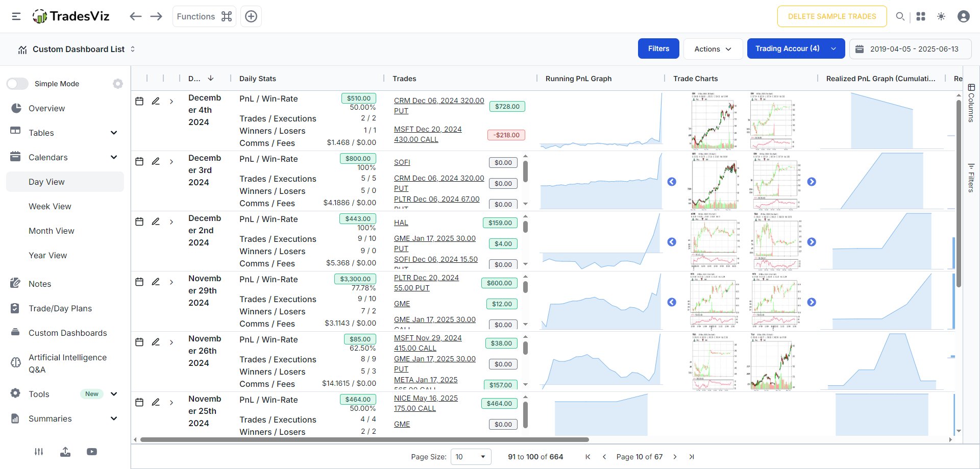Select Week View
This screenshot has height=469, width=980.
tap(65, 206)
